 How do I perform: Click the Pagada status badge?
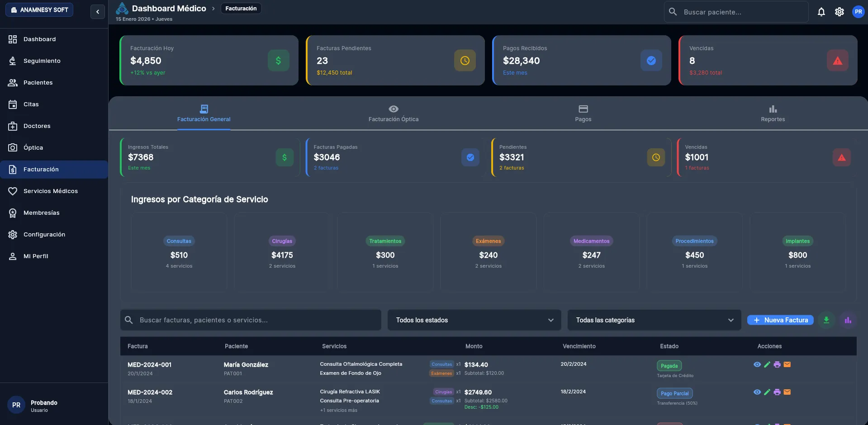tap(669, 366)
